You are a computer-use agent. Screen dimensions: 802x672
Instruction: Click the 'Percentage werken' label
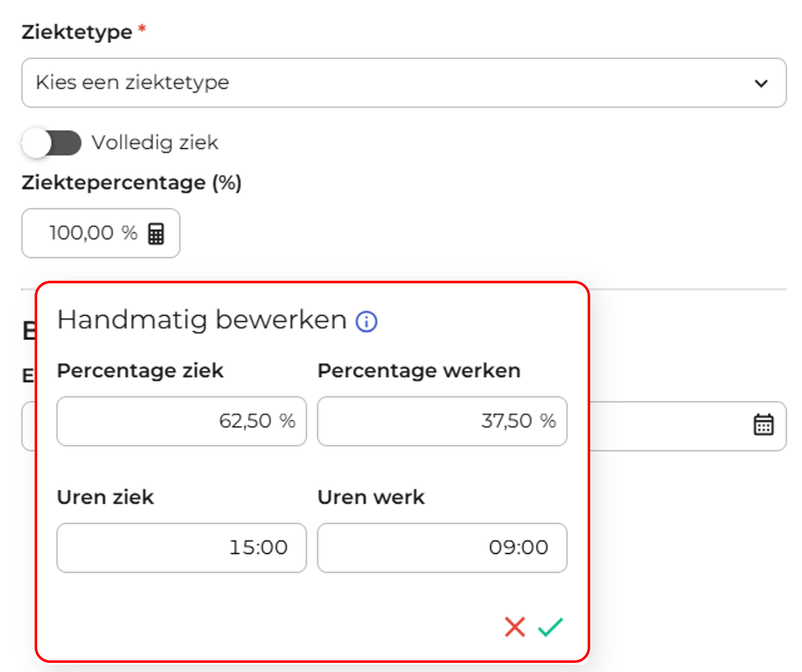pyautogui.click(x=419, y=370)
